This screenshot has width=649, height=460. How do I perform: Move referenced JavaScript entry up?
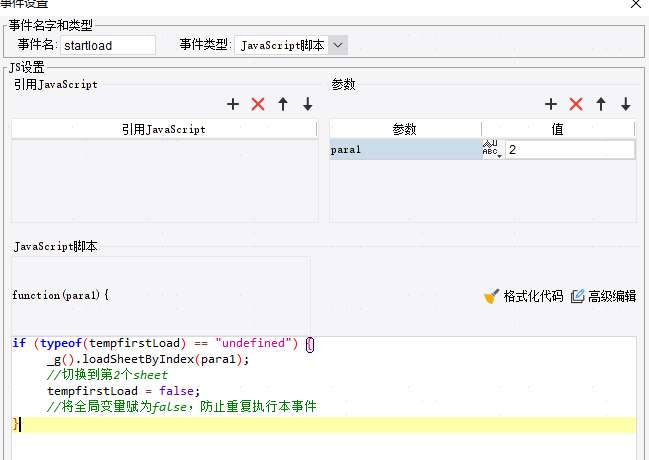tap(283, 104)
